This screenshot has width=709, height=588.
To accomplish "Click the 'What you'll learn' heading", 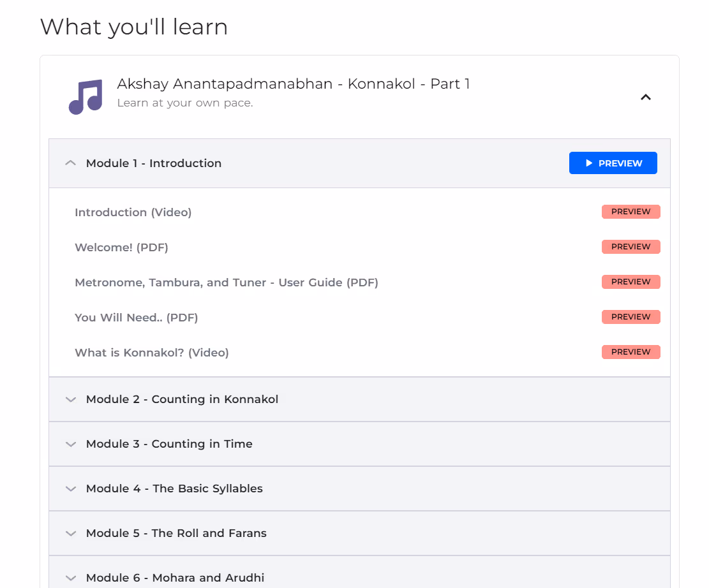I will pos(134,27).
